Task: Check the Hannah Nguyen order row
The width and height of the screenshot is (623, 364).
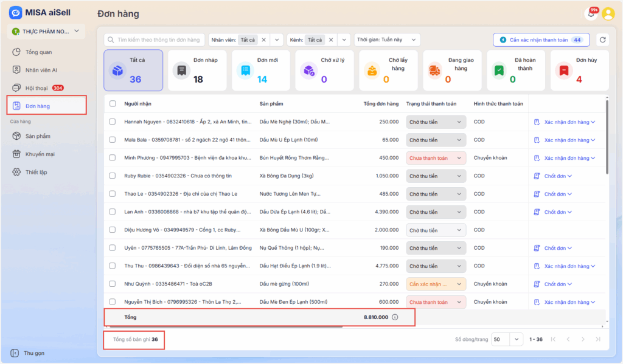Action: click(113, 122)
